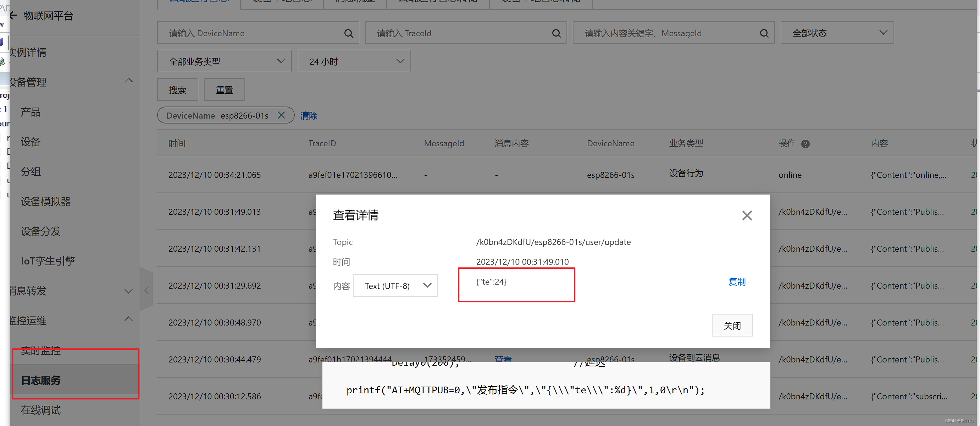Open the 全部业务类型 dropdown
Viewport: 980px width, 426px height.
click(224, 61)
